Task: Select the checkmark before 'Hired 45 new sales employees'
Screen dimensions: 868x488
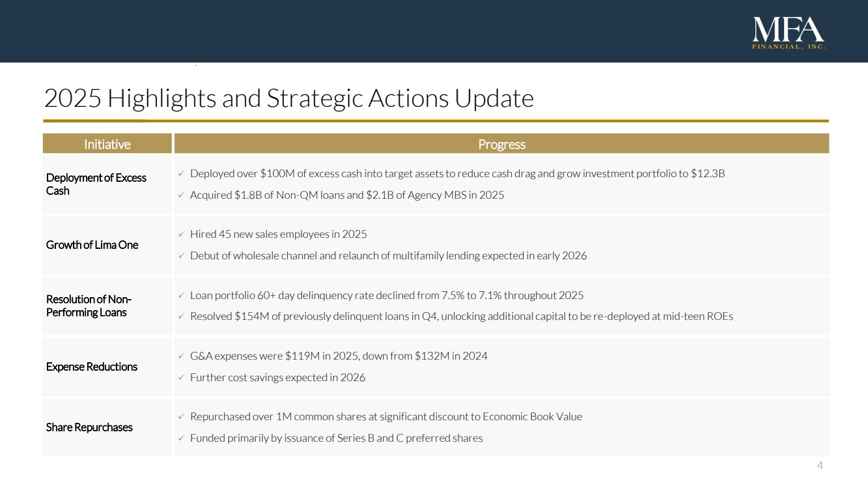Action: (x=181, y=235)
